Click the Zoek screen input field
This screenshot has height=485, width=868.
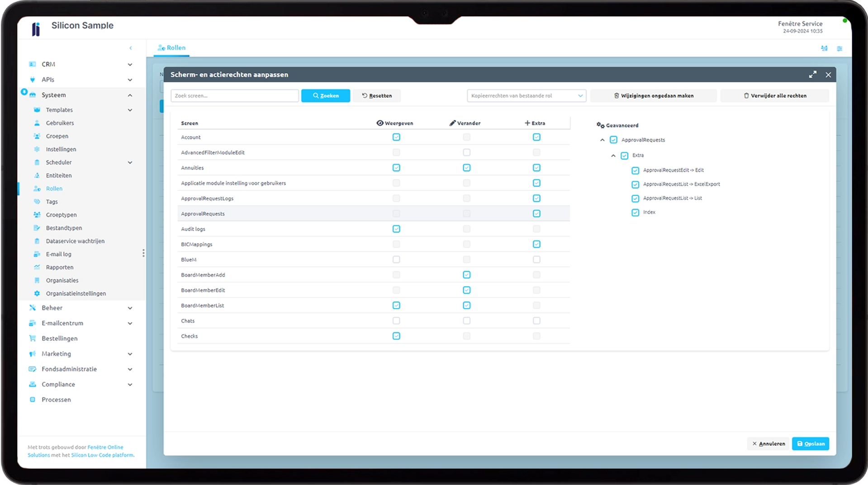tap(235, 96)
